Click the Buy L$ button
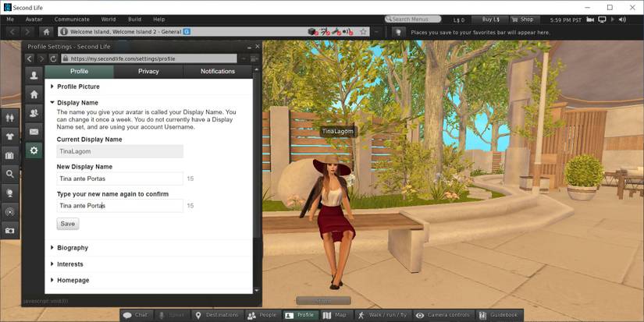Viewport: 644px width, 322px height. [x=490, y=19]
